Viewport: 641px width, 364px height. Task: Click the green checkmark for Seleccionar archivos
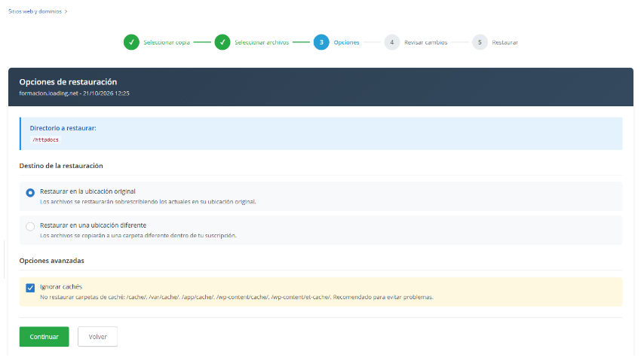coord(222,42)
